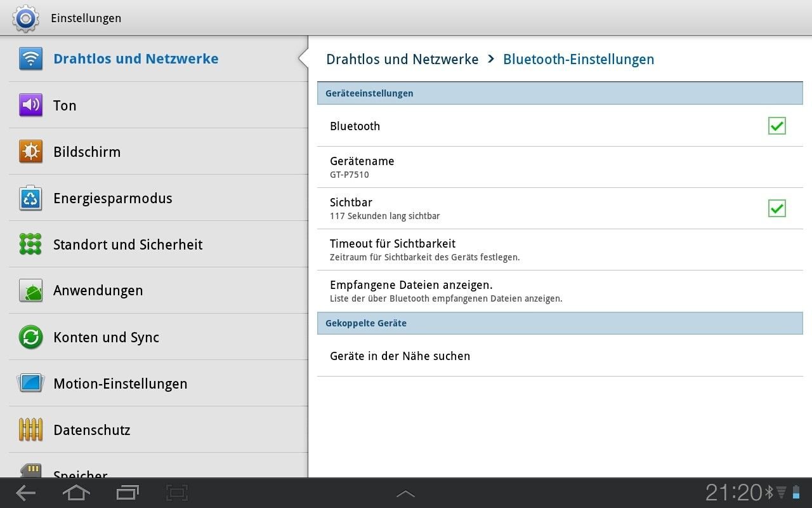This screenshot has width=812, height=508.
Task: Tap the Wi-Fi signal icon in system bar
Action: pos(781,492)
